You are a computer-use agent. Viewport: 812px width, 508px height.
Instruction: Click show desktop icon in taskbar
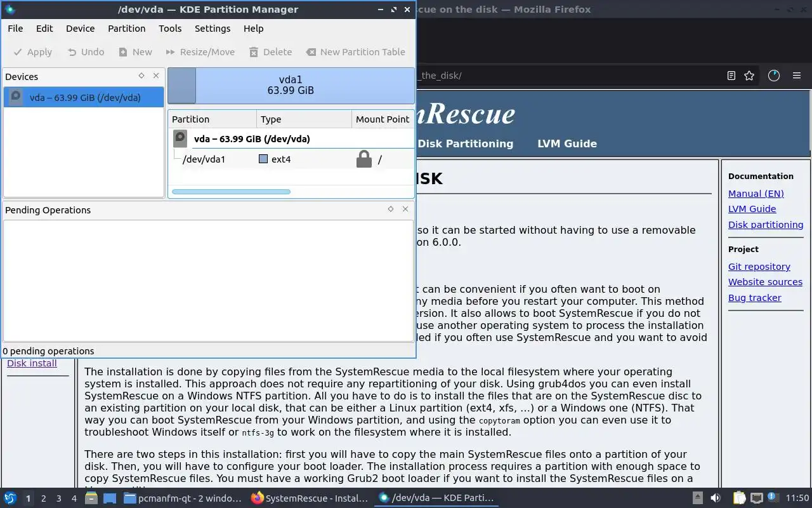pyautogui.click(x=110, y=498)
